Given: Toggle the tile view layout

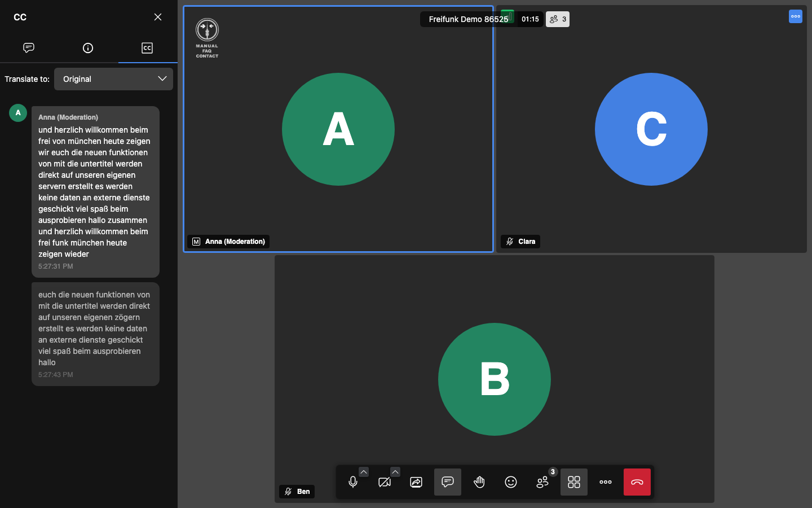Looking at the screenshot, I should [574, 482].
